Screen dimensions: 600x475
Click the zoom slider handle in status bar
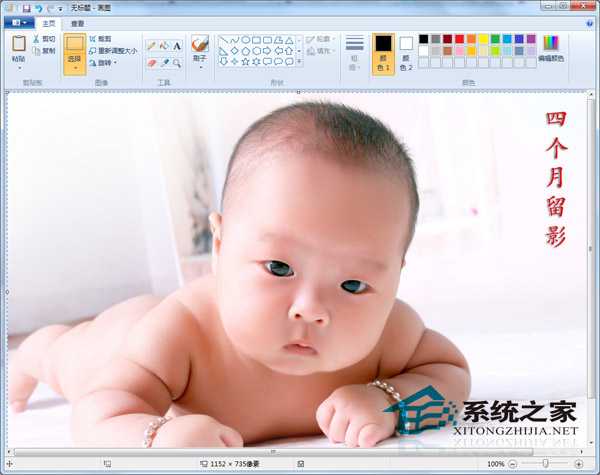pos(546,464)
